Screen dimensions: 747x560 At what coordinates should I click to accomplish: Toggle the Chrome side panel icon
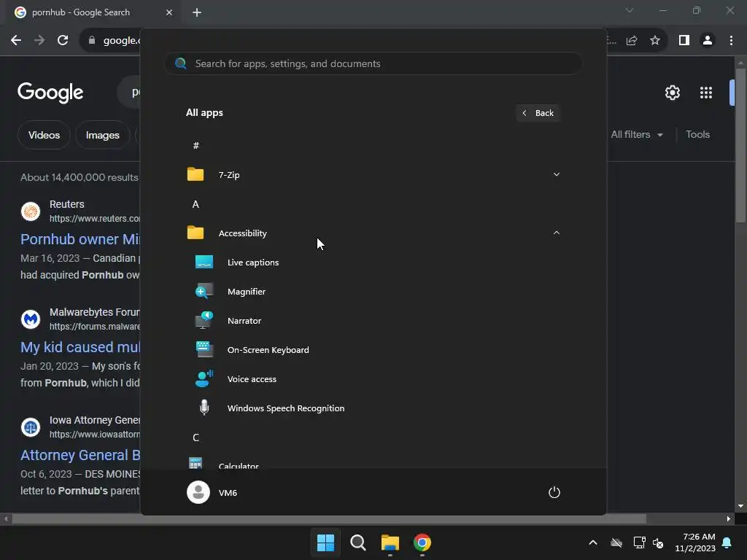click(x=684, y=41)
